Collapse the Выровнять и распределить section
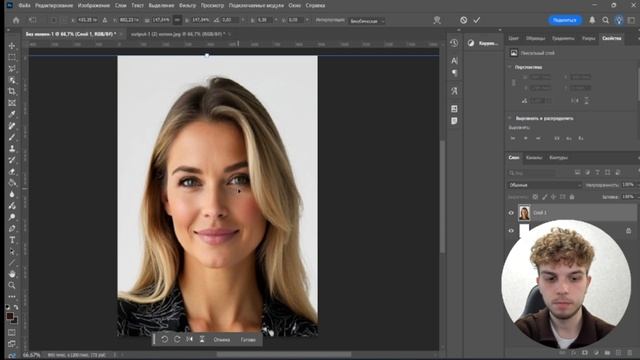The height and width of the screenshot is (360, 640). 510,118
